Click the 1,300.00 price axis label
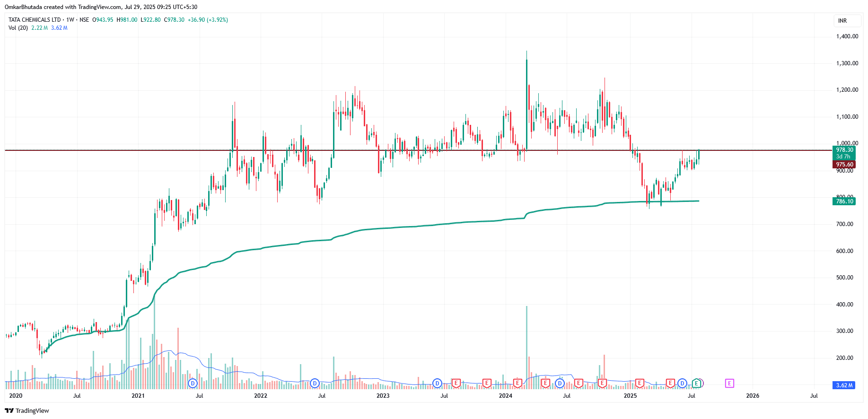 point(847,63)
